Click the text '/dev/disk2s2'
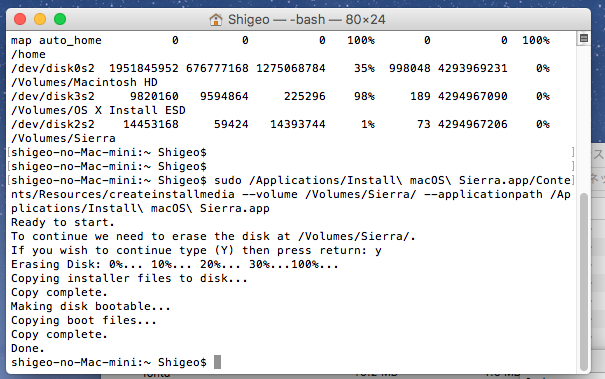 [x=53, y=124]
